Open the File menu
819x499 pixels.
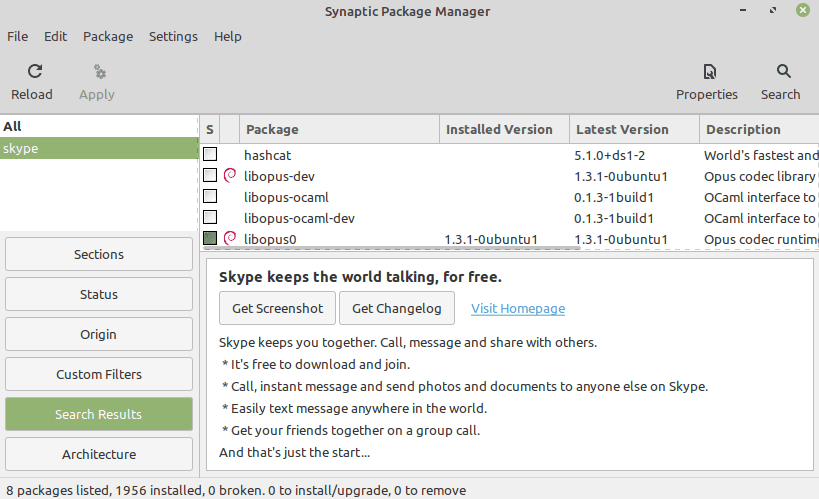[x=18, y=36]
